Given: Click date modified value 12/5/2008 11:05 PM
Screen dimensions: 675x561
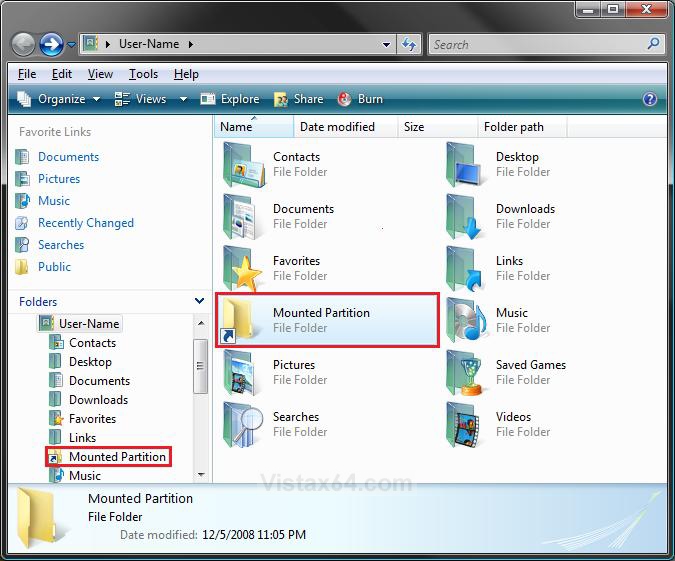Looking at the screenshot, I should tap(254, 535).
